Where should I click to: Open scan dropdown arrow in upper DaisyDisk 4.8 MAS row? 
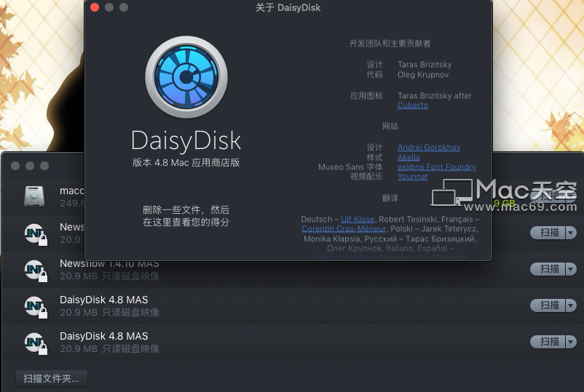click(x=571, y=305)
